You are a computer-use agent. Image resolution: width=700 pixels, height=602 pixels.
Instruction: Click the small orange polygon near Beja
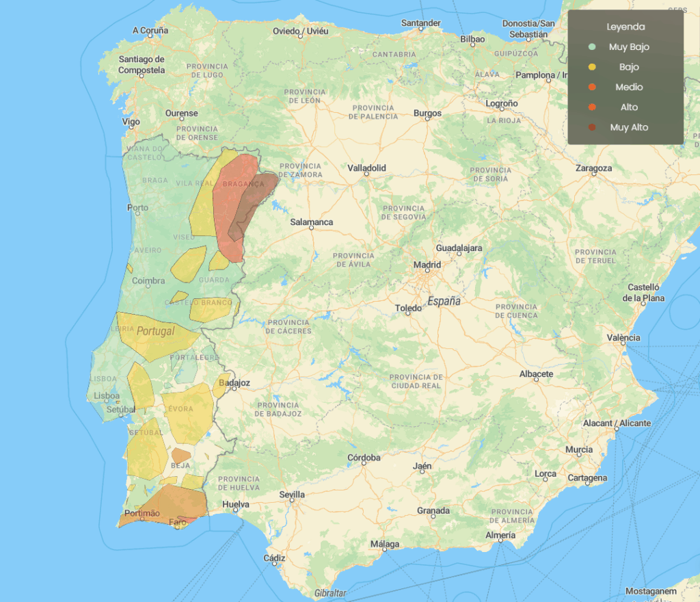(x=180, y=455)
